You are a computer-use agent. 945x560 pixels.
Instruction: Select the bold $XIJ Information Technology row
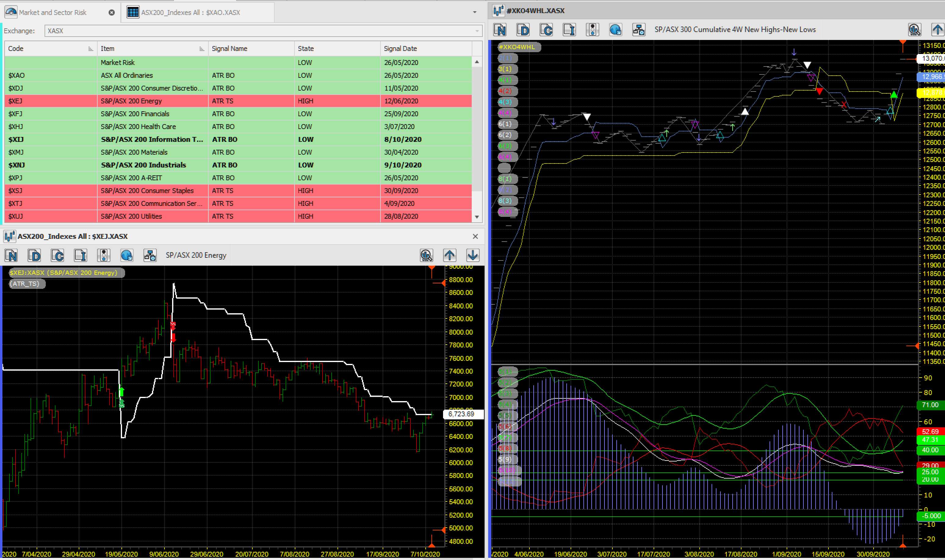click(x=238, y=140)
